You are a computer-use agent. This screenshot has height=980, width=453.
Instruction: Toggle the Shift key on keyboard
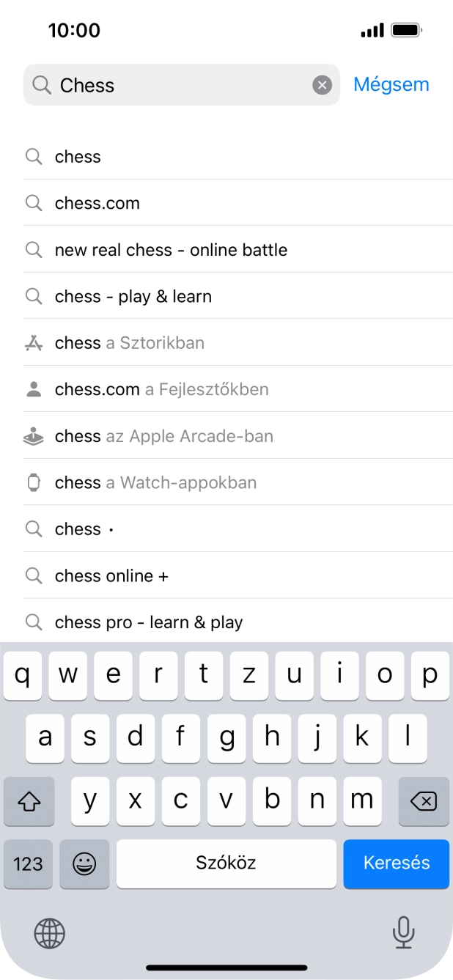click(29, 801)
